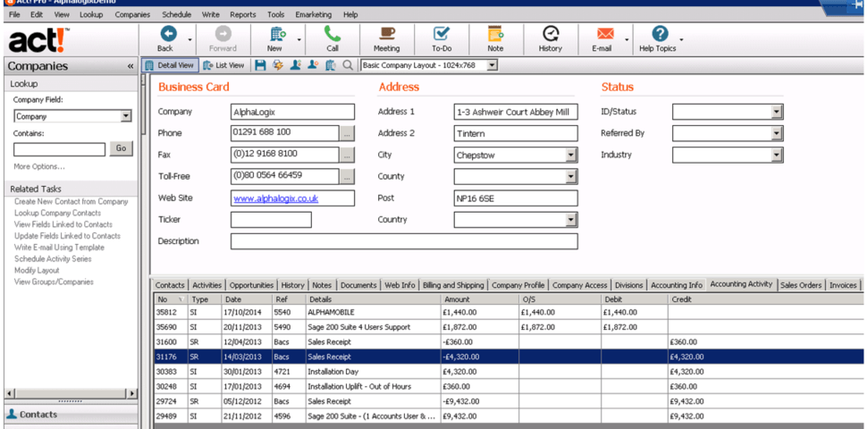Switch to List View
The width and height of the screenshot is (868, 429).
click(x=223, y=65)
